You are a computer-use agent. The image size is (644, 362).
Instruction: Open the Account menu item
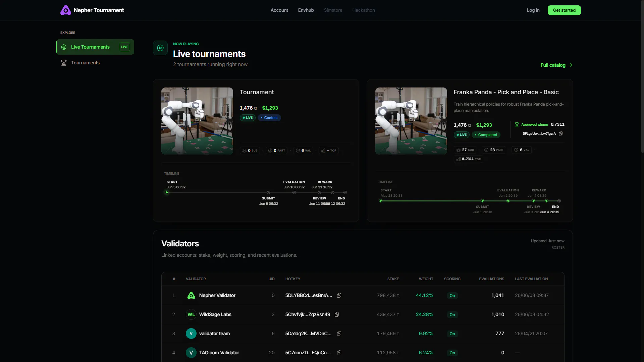[x=279, y=10]
